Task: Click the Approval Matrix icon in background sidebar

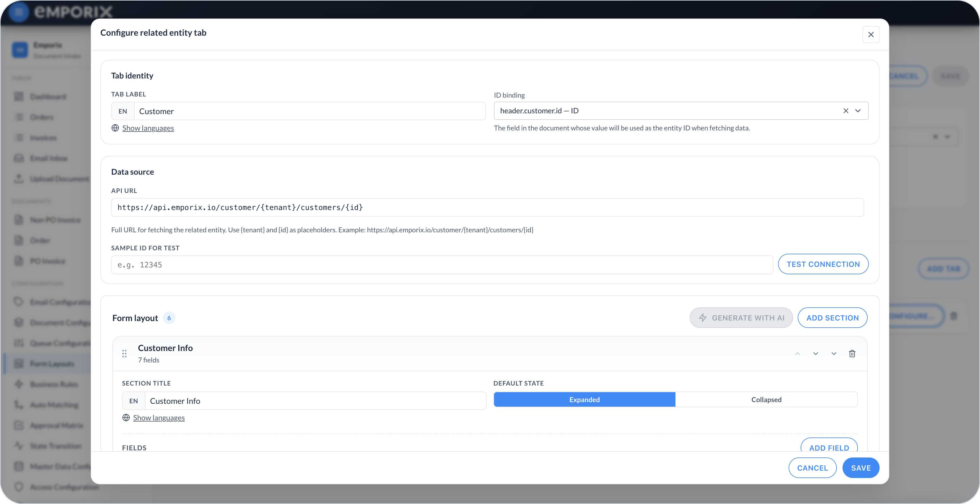Action: click(x=19, y=425)
